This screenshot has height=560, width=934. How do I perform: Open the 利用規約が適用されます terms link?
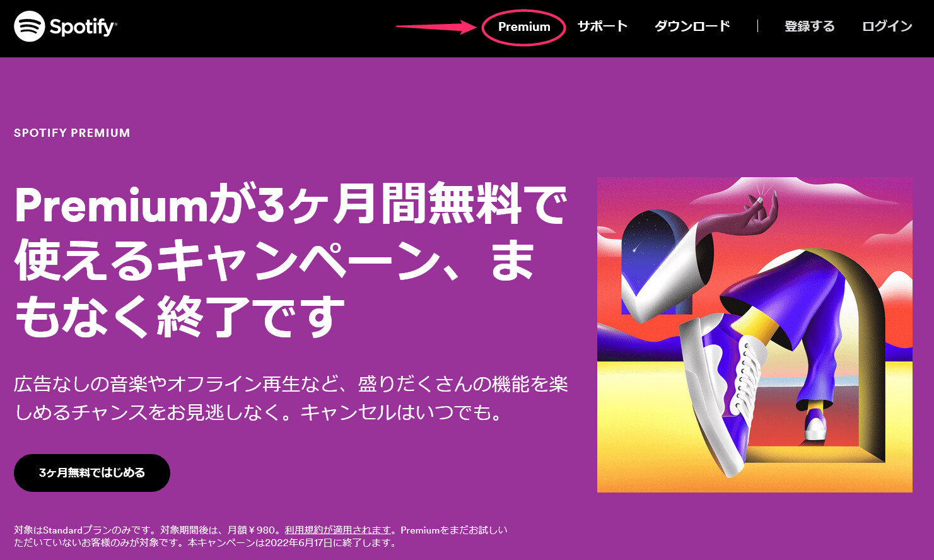coord(338,530)
